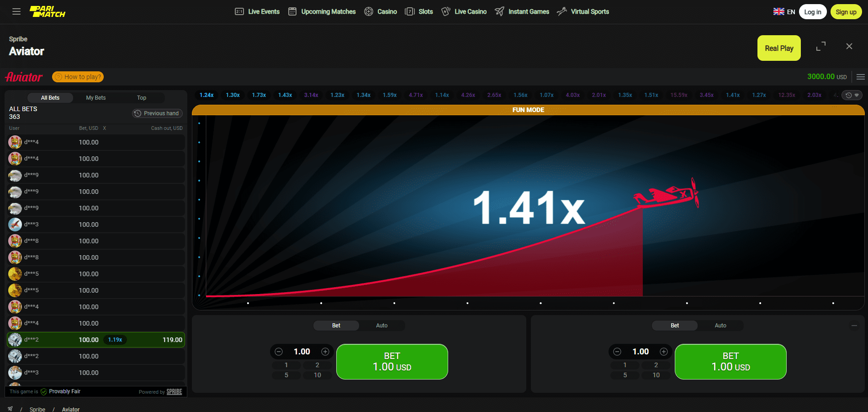Viewport: 868px width, 412px height.
Task: Click the Powered by SPRIBE link
Action: click(x=160, y=392)
